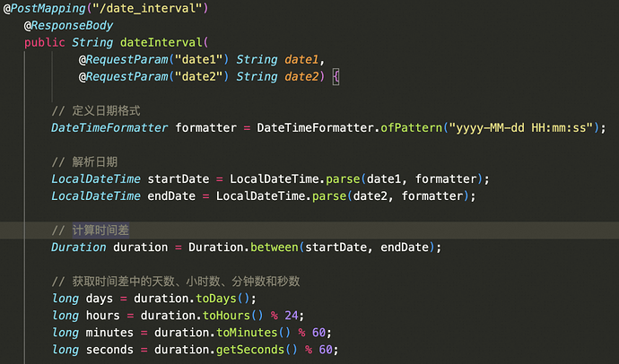Screen dimensions: 619x364
Task: Click the 定义日期格式 comment line
Action: (96, 111)
